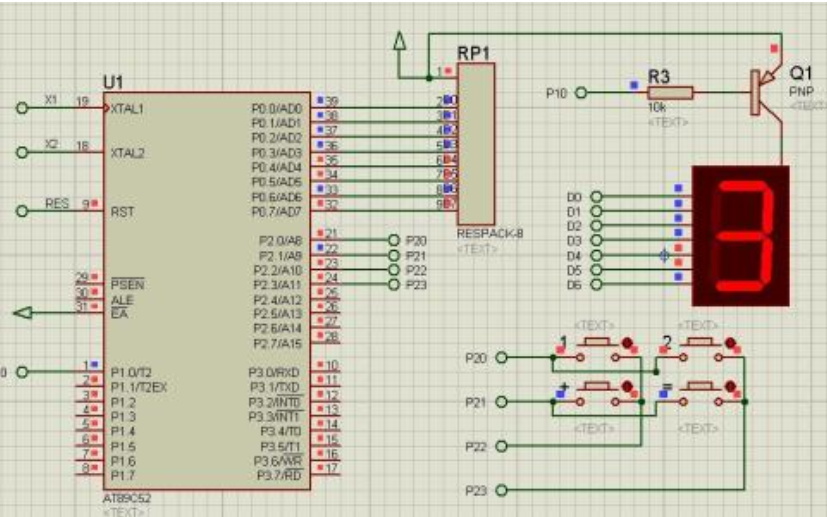827x517 pixels.
Task: Select the Q1 PNP transistor symbol
Action: click(x=766, y=92)
